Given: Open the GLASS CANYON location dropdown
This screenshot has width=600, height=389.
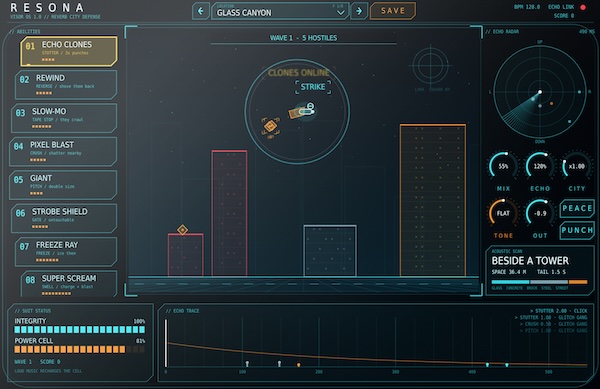Looking at the screenshot, I should coord(280,11).
